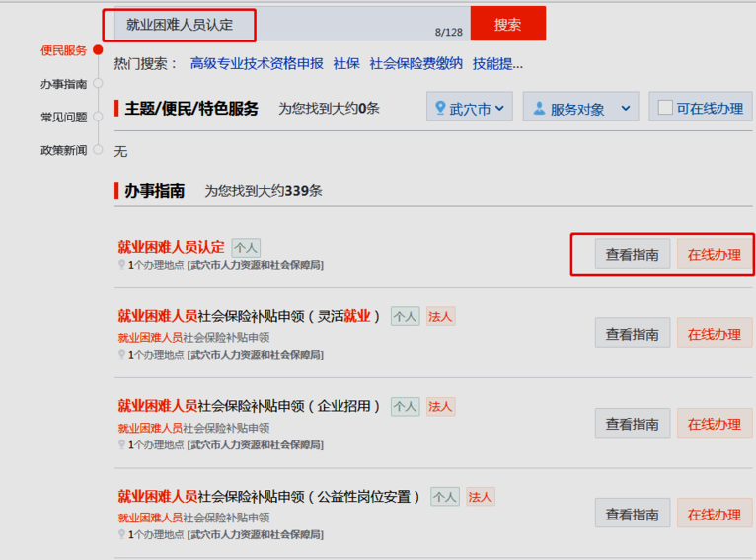Open result title 就业困难人员认定

point(171,247)
